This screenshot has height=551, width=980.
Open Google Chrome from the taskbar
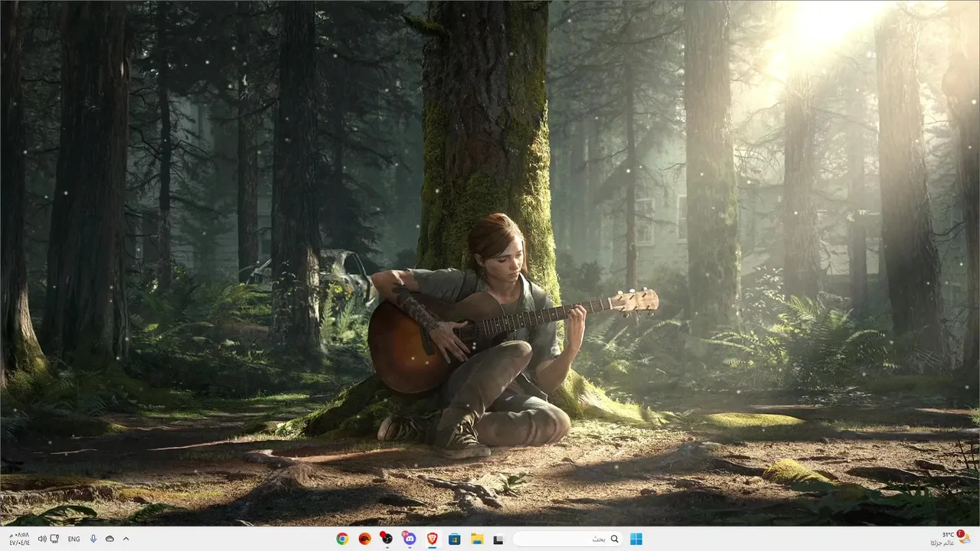click(342, 539)
